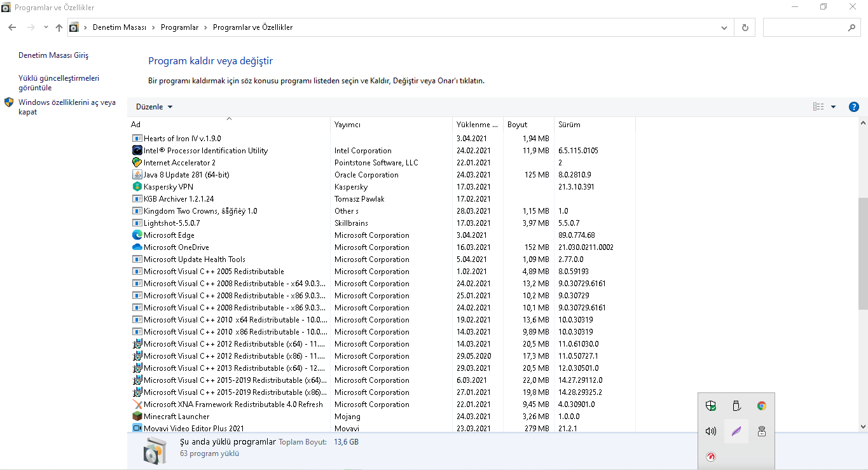Open the address bar history dropdown
This screenshot has width=868, height=470.
click(724, 27)
